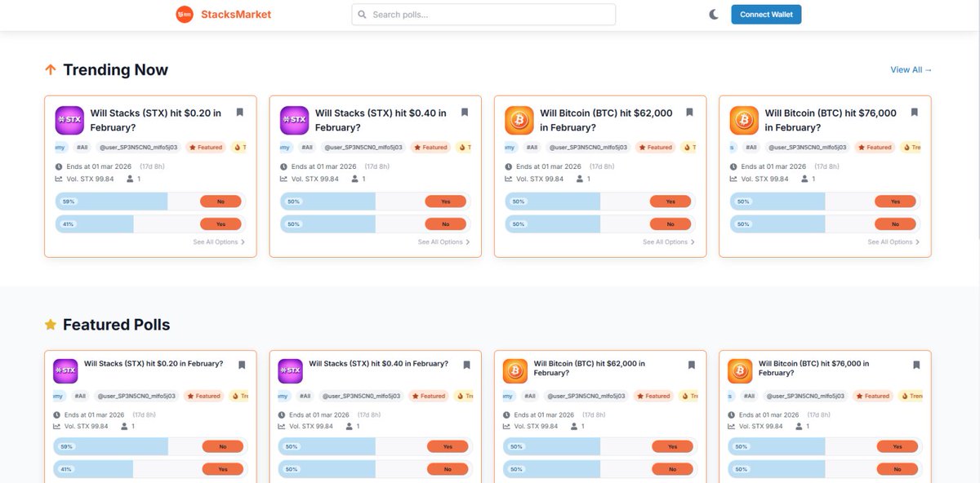Bookmark Trending STX $0.40 poll

[x=465, y=113]
